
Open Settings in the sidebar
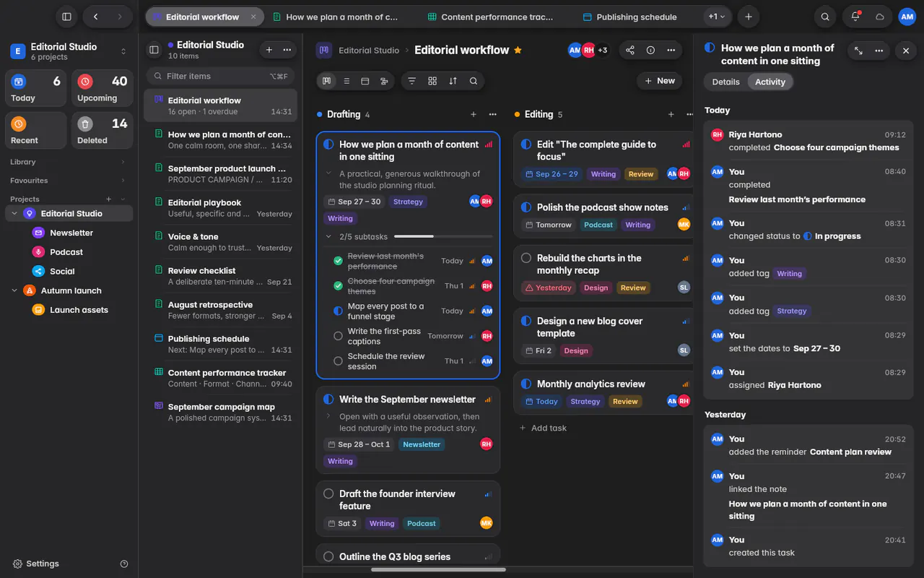click(36, 564)
